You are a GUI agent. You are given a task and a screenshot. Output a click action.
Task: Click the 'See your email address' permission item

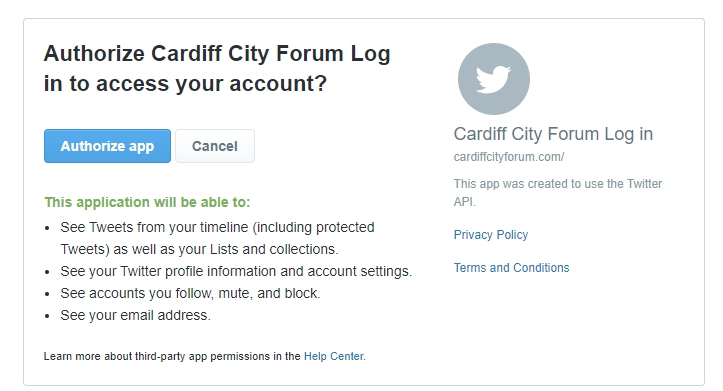tap(135, 315)
